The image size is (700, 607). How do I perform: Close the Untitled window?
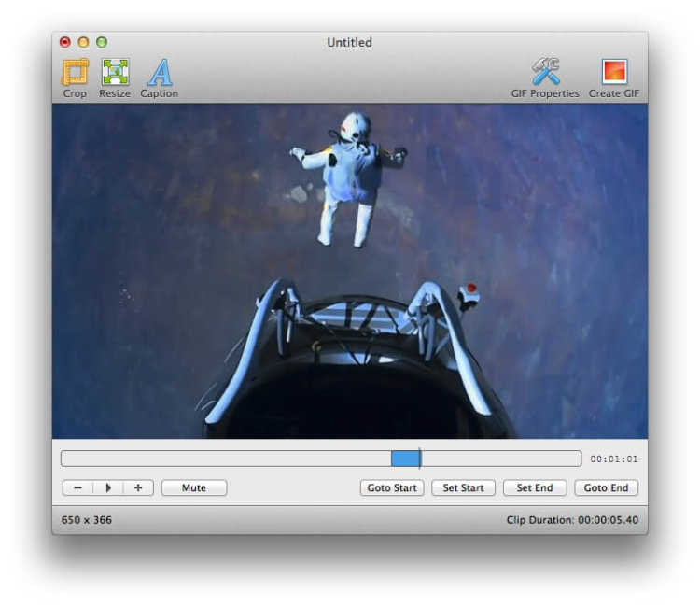coord(65,42)
